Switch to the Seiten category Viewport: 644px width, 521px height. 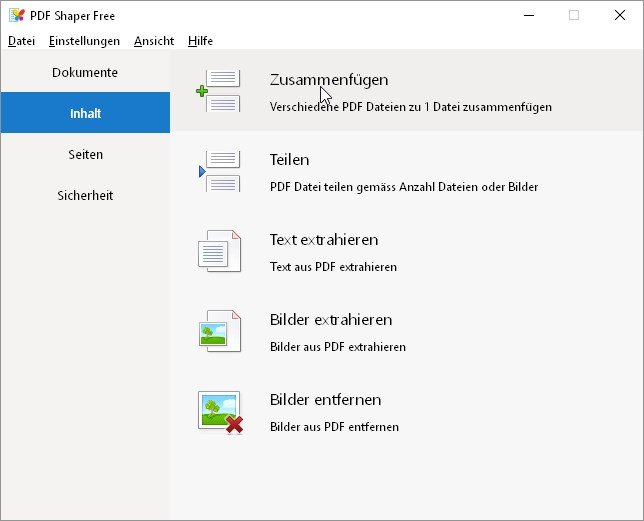[85, 154]
